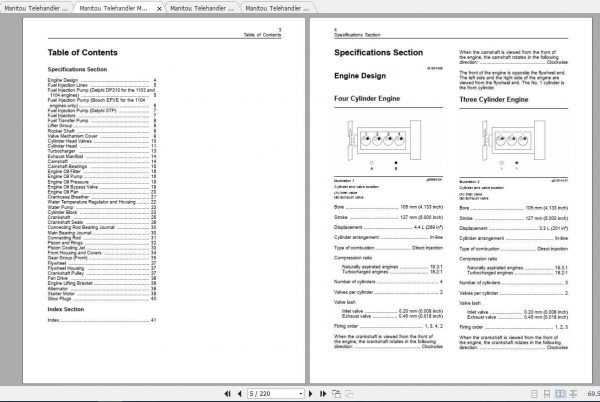Click the go-to-previous-view icon
Viewport: 600px width, 402px height.
coord(336,394)
